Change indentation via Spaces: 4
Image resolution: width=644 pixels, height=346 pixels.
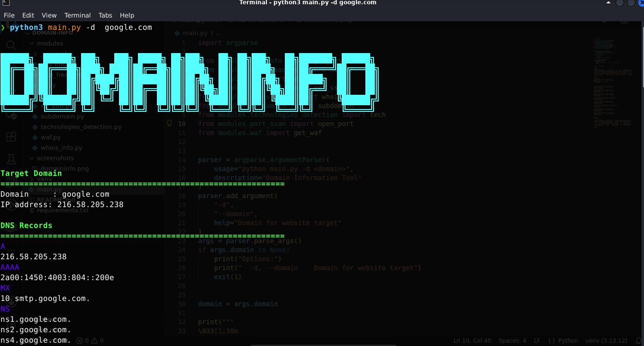click(x=512, y=340)
